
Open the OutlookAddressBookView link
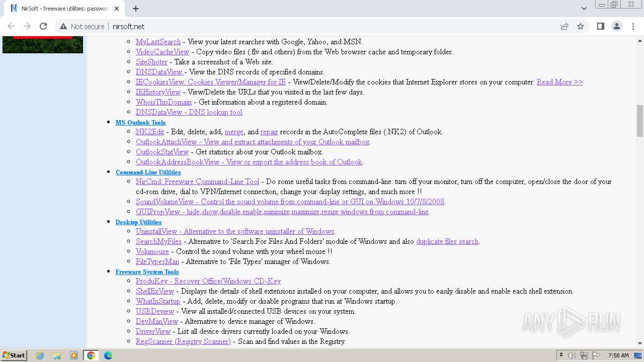[249, 162]
